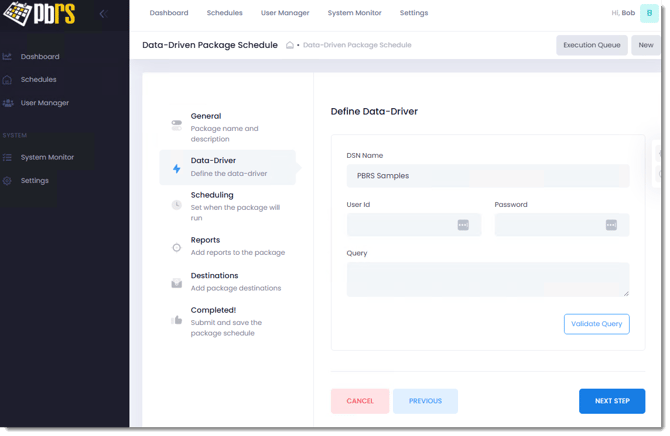Screen dimensions: 670x436
Task: Select the Data-Driver lightning bolt icon
Action: 176,168
